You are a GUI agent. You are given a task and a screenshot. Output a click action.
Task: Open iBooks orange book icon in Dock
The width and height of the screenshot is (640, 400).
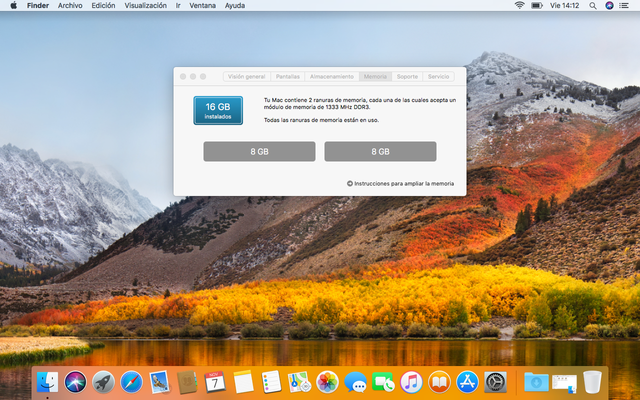pos(439,382)
